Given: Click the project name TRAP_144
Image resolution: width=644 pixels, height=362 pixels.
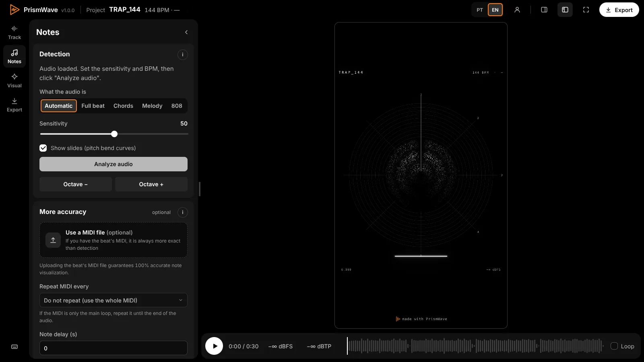Looking at the screenshot, I should tap(125, 9).
